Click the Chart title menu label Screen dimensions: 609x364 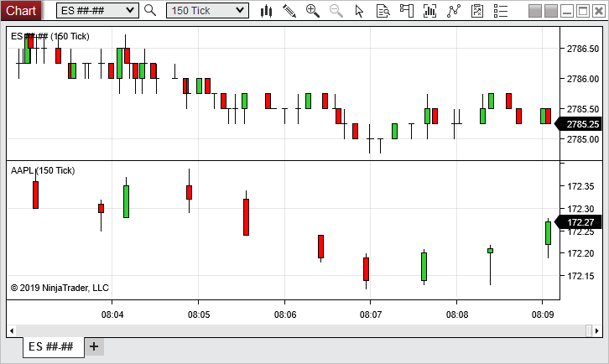pos(21,10)
